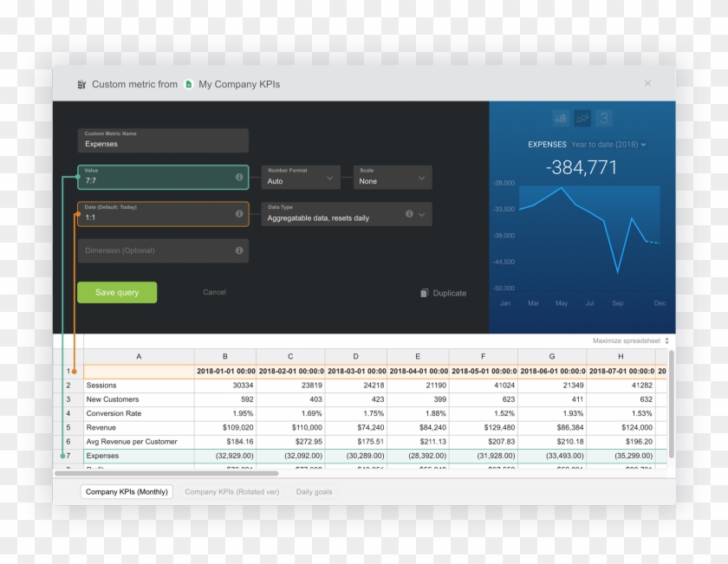Click info icon in Dimension field
Viewport: 728px width, 564px height.
(239, 250)
